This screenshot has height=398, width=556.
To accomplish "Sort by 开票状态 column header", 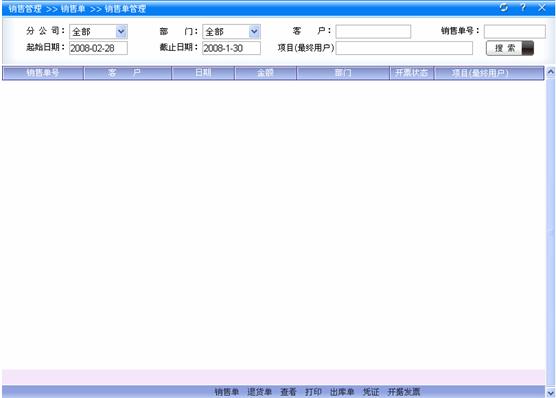I will (x=412, y=73).
